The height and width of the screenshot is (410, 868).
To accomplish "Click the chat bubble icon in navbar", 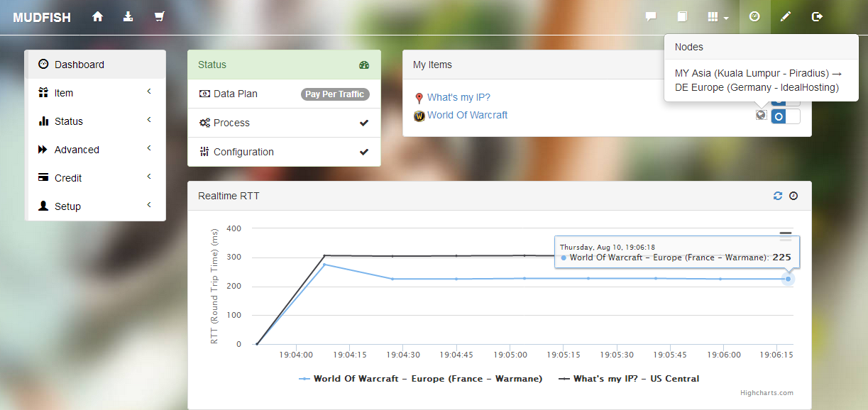I will tap(650, 17).
